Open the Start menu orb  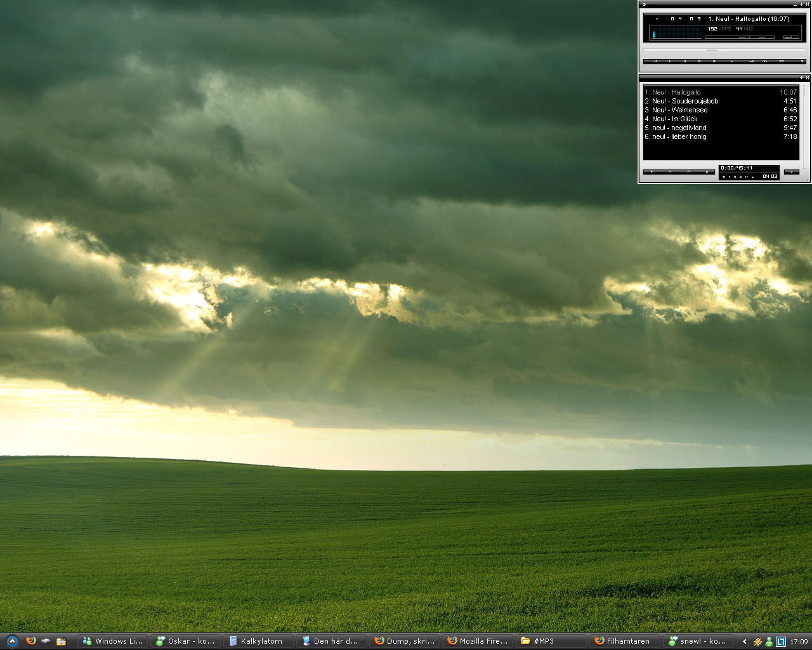click(12, 641)
